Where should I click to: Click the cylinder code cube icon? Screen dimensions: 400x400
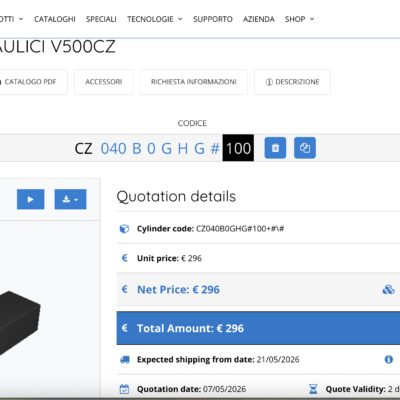click(x=124, y=229)
